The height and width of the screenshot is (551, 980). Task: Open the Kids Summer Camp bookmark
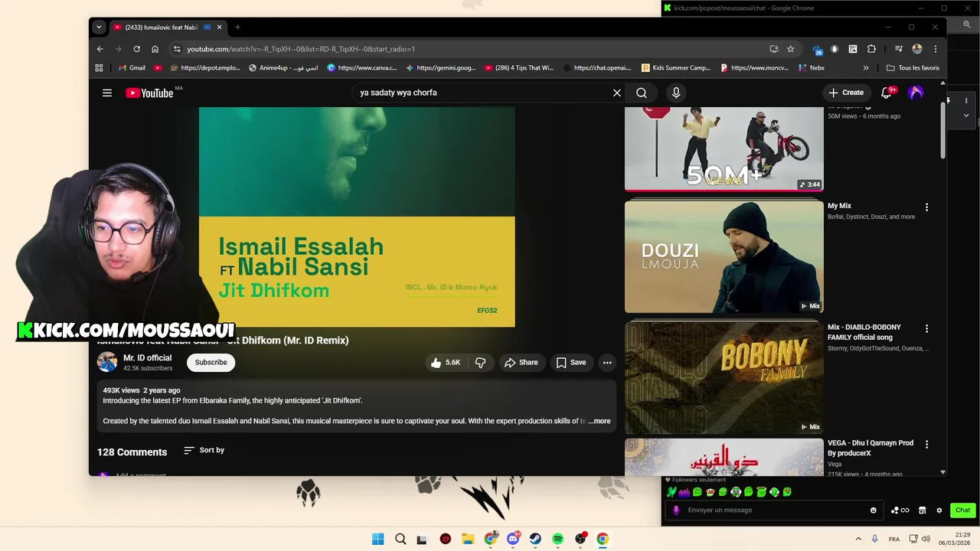[x=676, y=68]
